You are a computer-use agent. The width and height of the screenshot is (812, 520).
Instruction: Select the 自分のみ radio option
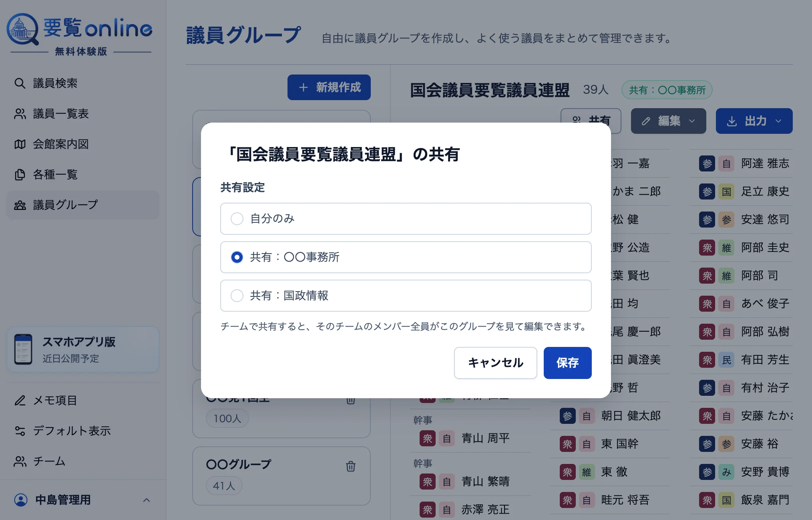406,219
